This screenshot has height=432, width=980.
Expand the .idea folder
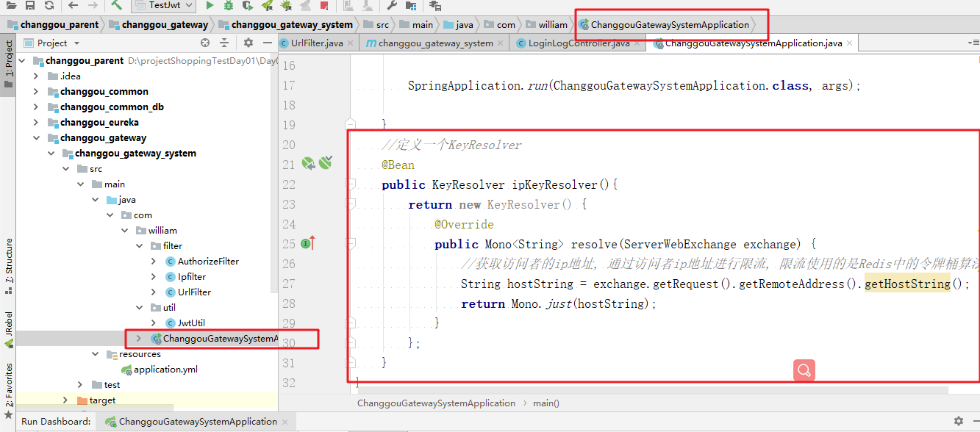(x=36, y=76)
